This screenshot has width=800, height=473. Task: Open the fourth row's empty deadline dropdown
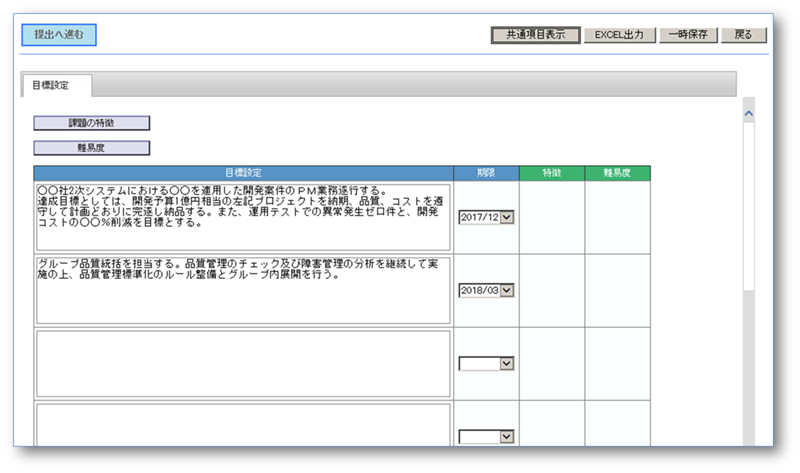click(x=506, y=436)
